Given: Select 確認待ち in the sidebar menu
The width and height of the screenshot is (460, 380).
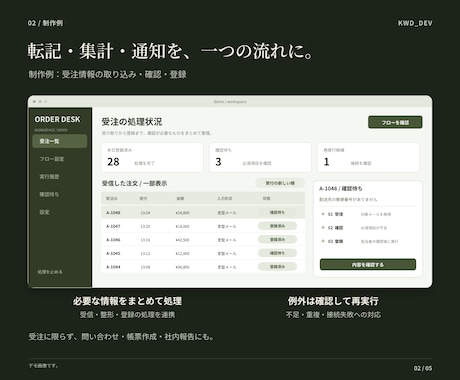Looking at the screenshot, I should (49, 194).
